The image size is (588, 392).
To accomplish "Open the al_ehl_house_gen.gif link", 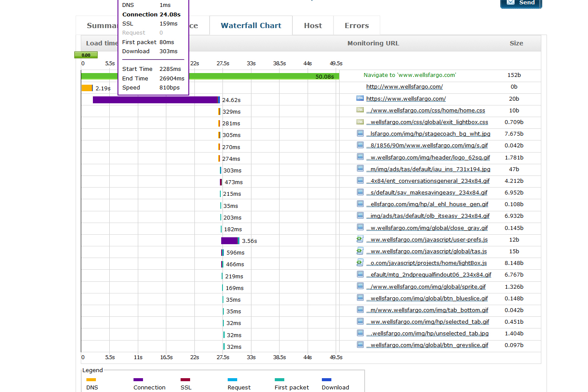I will click(x=427, y=204).
